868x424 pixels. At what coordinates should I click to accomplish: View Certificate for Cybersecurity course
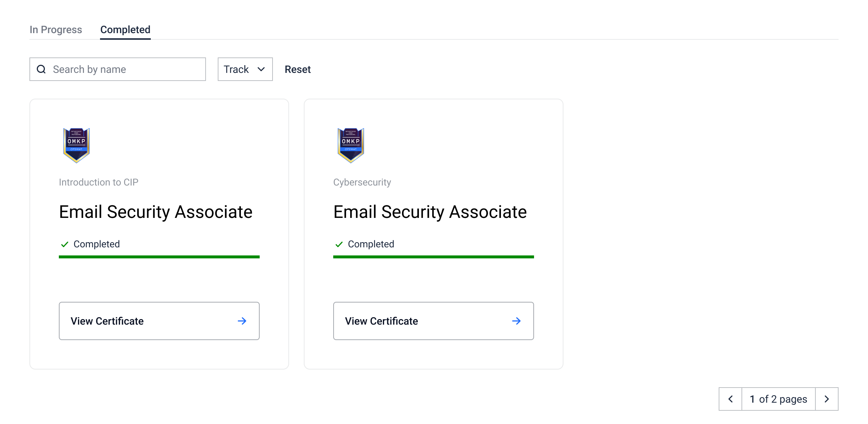point(433,321)
